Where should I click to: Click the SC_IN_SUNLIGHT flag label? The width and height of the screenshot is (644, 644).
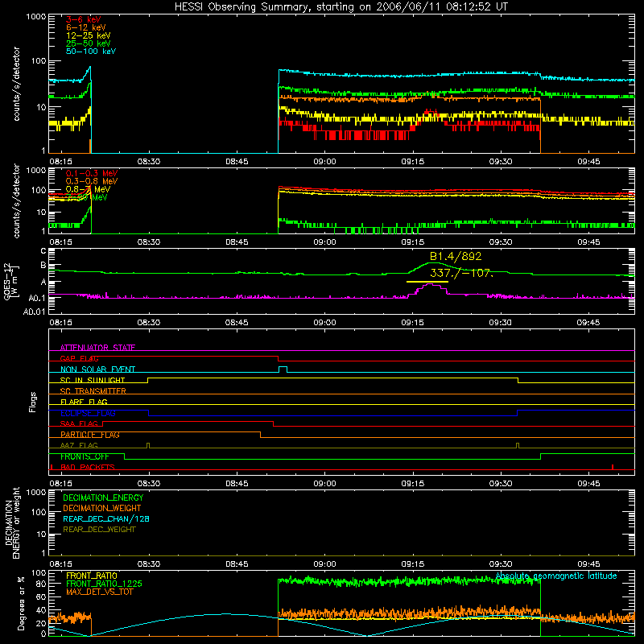coord(93,380)
